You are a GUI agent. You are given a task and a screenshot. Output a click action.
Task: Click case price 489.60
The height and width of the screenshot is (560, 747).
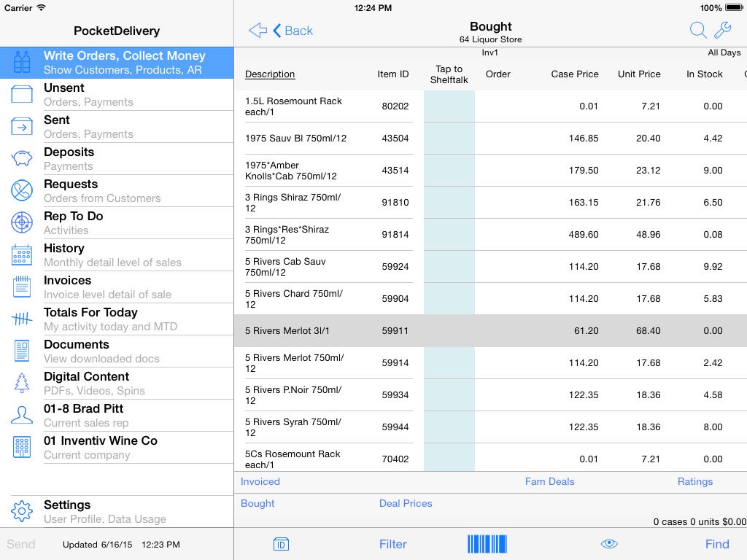pos(583,234)
